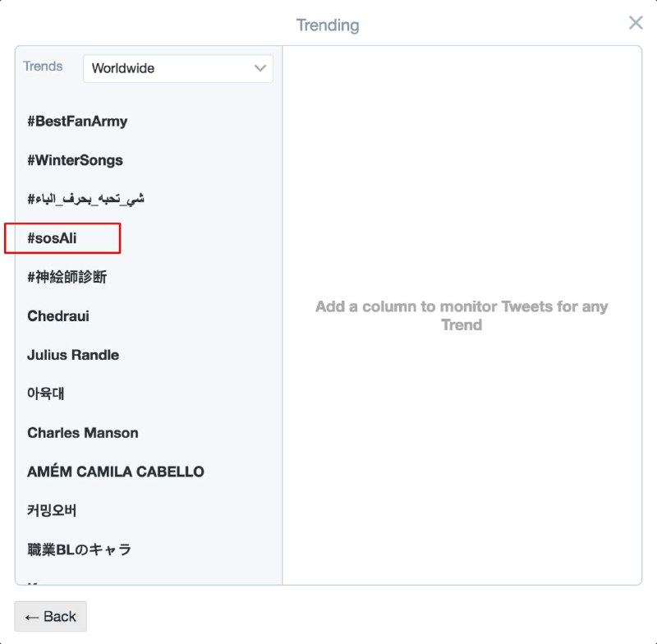The image size is (657, 644).
Task: Choose the Arabic hashtag trend
Action: point(85,199)
